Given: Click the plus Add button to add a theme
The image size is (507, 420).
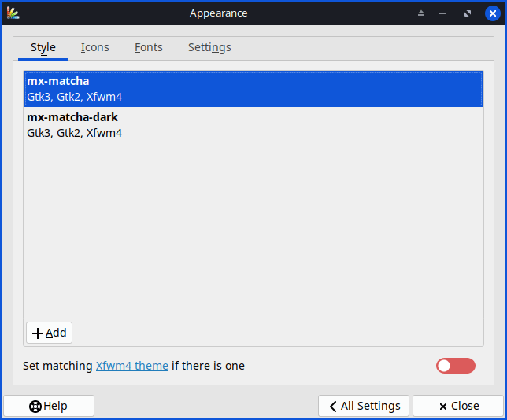Looking at the screenshot, I should click(49, 333).
